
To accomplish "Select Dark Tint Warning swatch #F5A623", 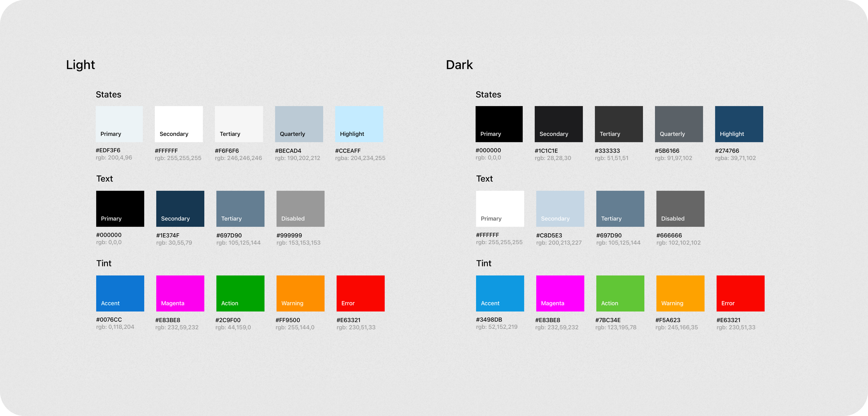I will click(680, 293).
